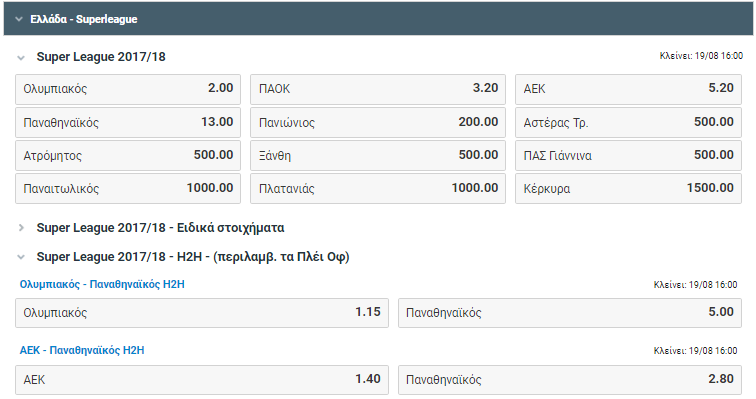Pick Πανιώνιος outright at 200.00
The width and height of the screenshot is (756, 399).
click(378, 122)
